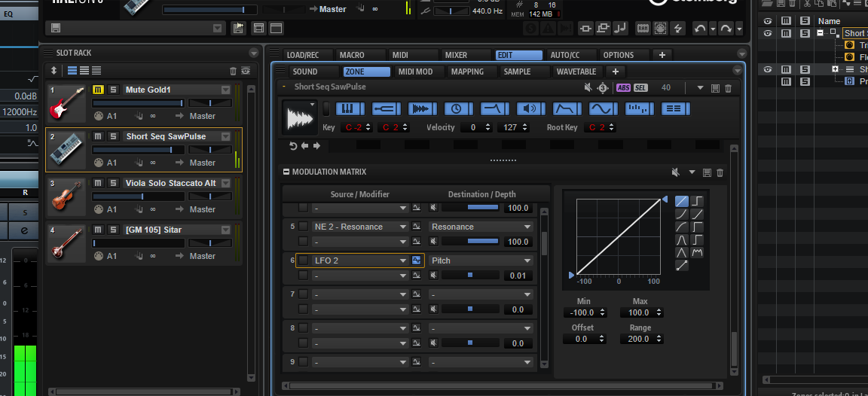Image resolution: width=868 pixels, height=396 pixels.
Task: Select the M-shaped curve preset
Action: [697, 253]
